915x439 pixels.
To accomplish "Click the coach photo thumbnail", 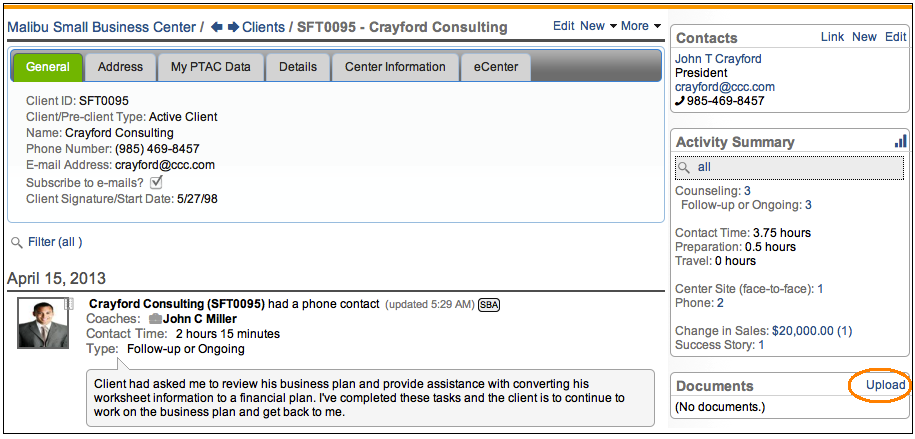I will (43, 323).
